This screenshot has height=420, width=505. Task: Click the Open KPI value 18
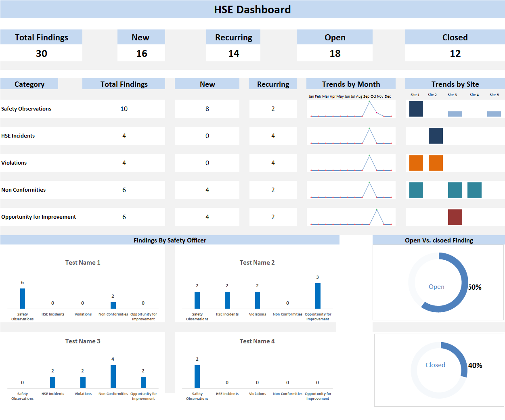pos(335,53)
